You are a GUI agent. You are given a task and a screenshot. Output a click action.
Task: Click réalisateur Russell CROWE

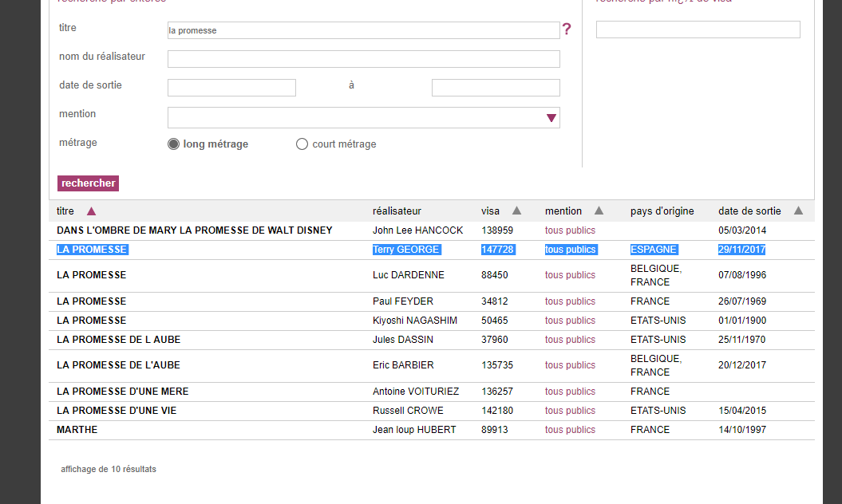(x=408, y=411)
